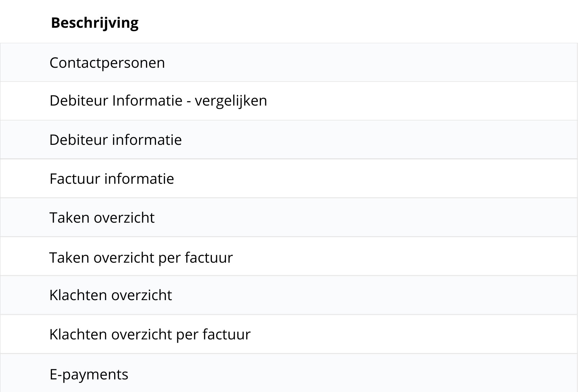Open the Contactpersonen entry
Image resolution: width=578 pixels, height=392 pixels.
[107, 63]
